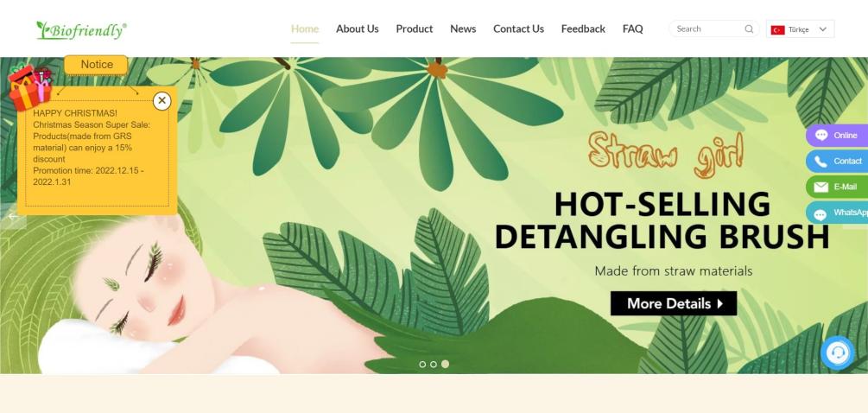Open the E-Mail side button
Screen dimensions: 868x413
(x=837, y=187)
